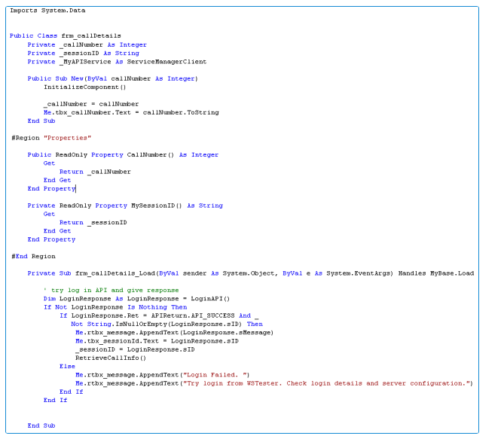Click the green 'try log in API' comment

(111, 290)
